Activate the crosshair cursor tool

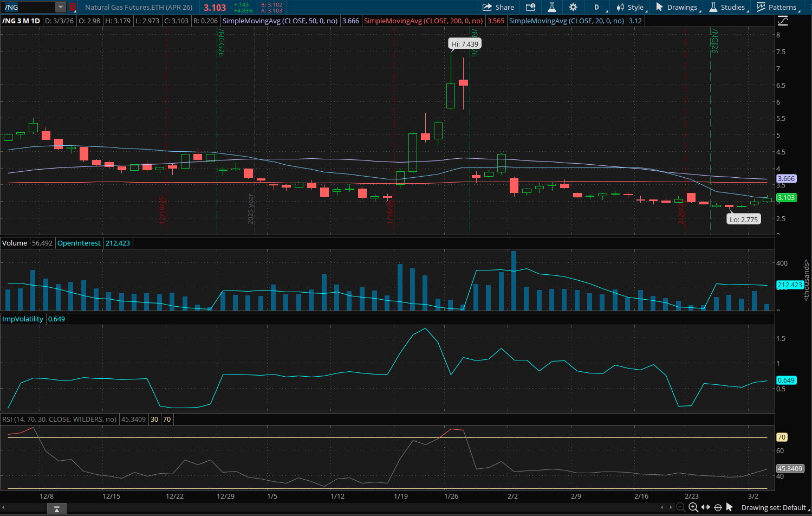(718, 507)
